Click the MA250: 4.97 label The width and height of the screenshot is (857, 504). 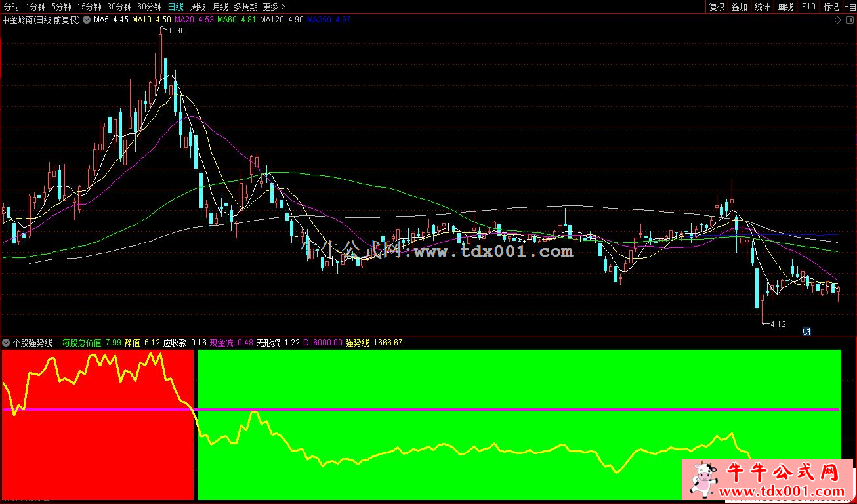329,20
